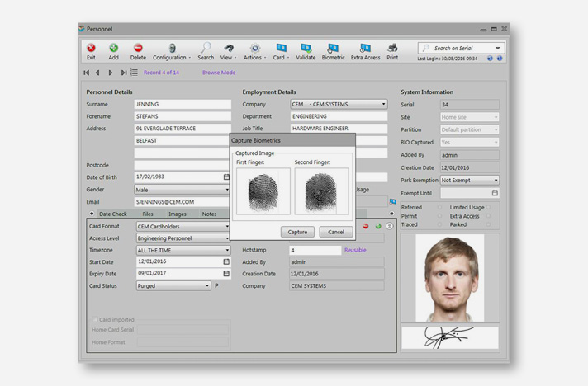Click the Exit toolbar icon
This screenshot has height=386, width=588.
click(91, 49)
